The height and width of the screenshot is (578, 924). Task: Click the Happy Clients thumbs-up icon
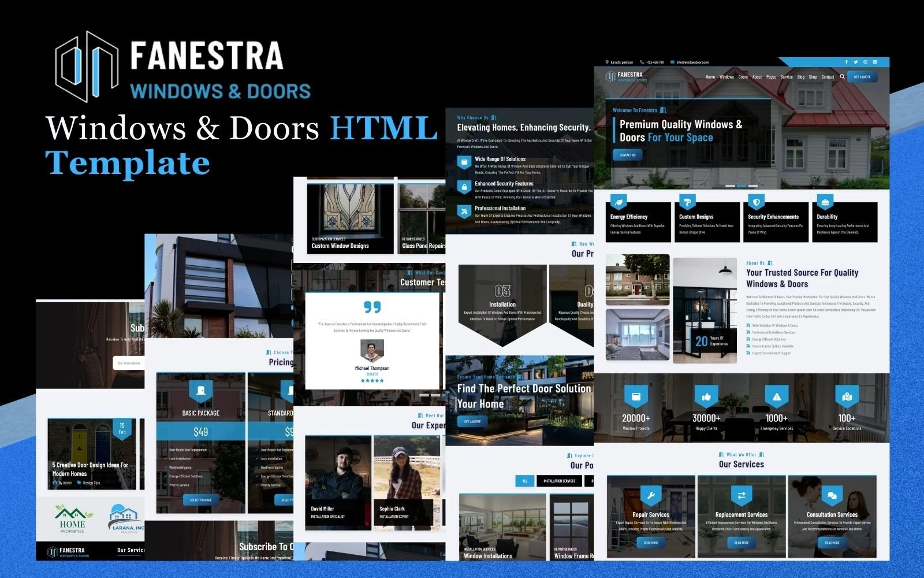coord(706,397)
